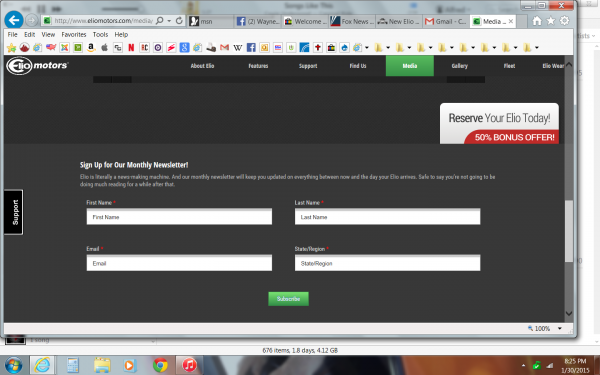Screen dimensions: 600x375
Task: Launch Chrome from the Windows taskbar
Action: click(160, 365)
